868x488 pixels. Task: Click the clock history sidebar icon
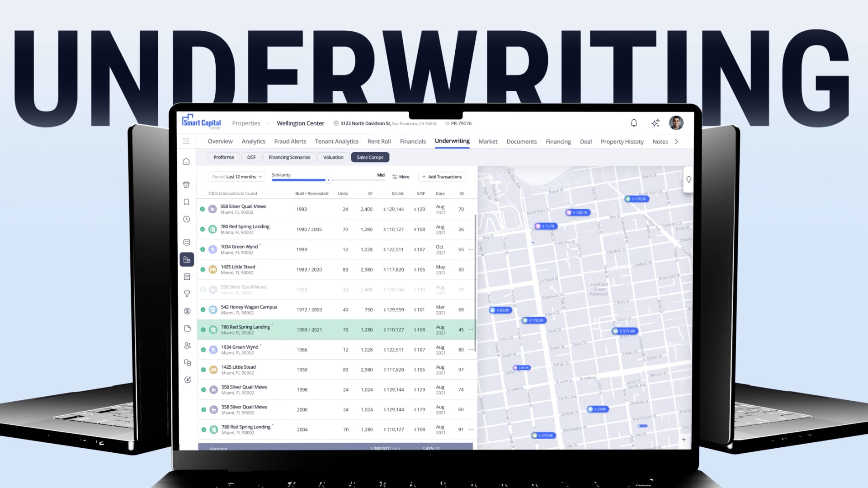(x=186, y=219)
